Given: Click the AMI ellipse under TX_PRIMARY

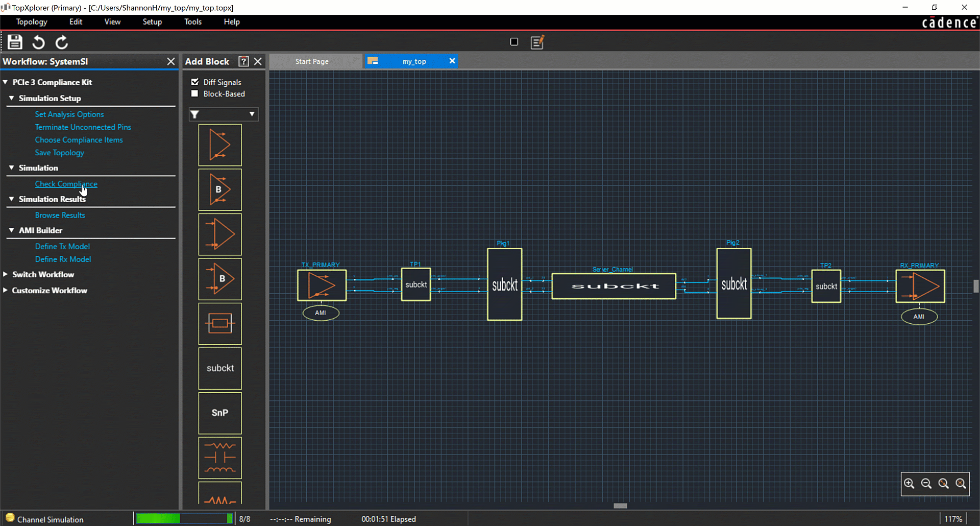Looking at the screenshot, I should [x=321, y=313].
